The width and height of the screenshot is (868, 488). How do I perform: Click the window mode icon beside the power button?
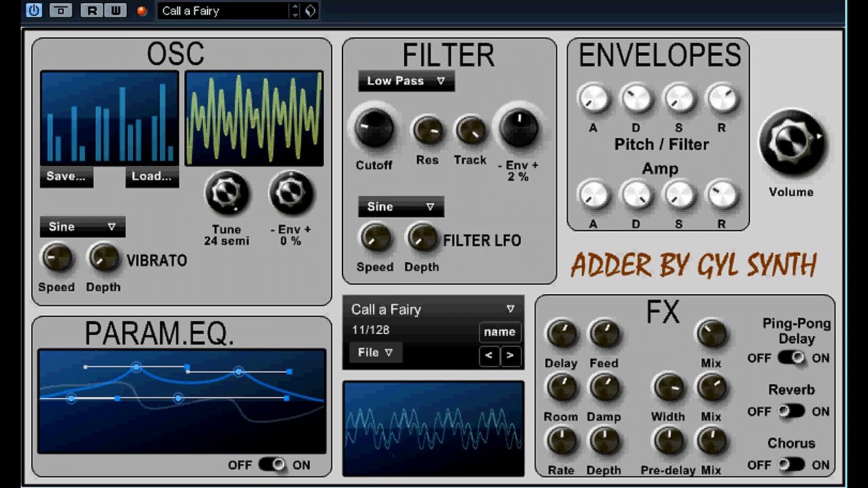(61, 10)
